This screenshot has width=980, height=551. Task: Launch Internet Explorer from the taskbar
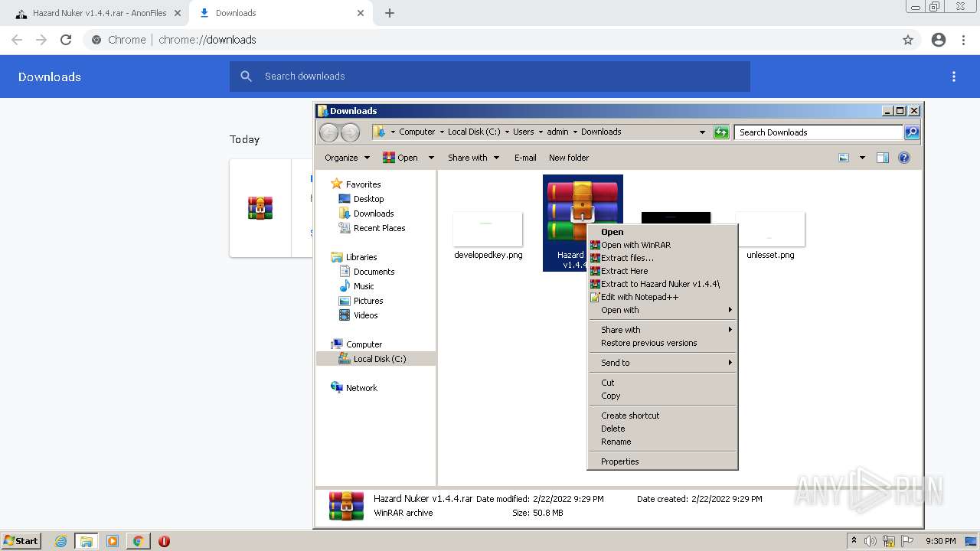(61, 541)
